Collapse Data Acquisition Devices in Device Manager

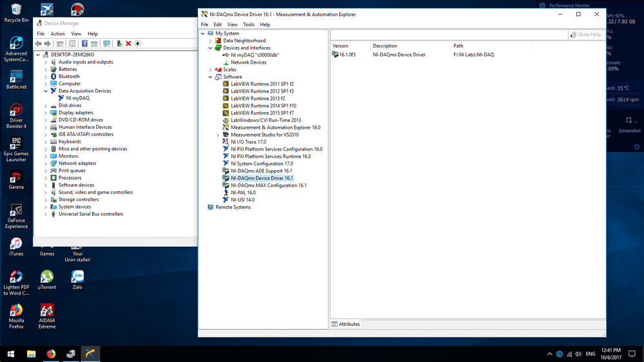(46, 91)
